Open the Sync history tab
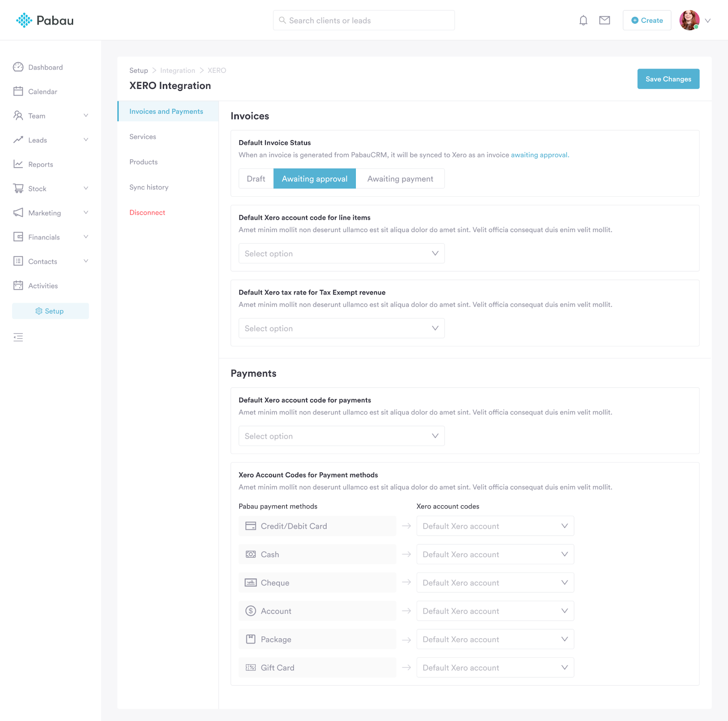The image size is (728, 721). (x=149, y=187)
